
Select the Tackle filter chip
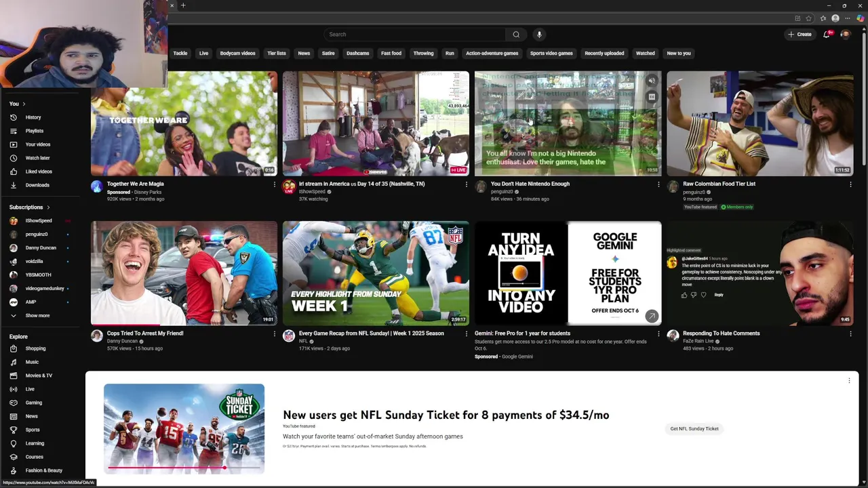coord(180,54)
